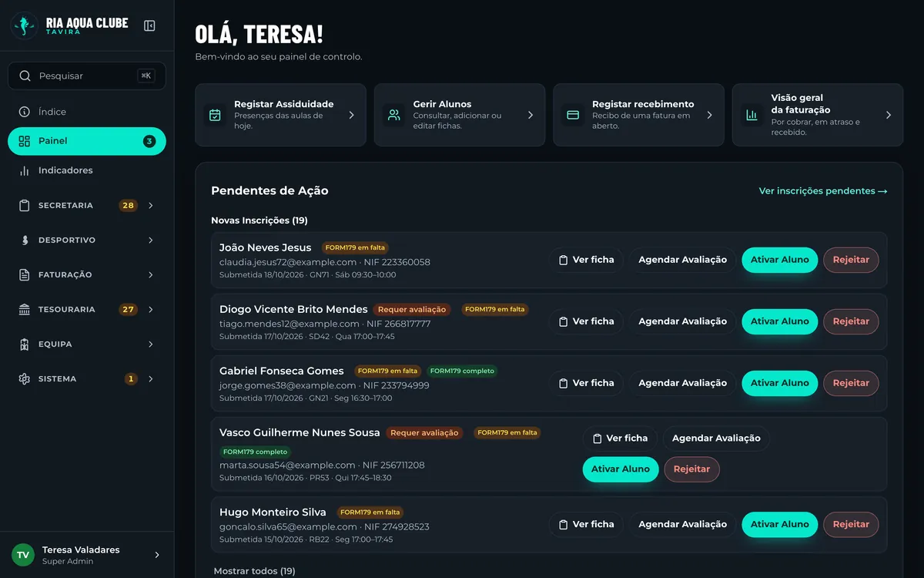Expand the Secretaria section
Screen dimensions: 924x578
86,206
